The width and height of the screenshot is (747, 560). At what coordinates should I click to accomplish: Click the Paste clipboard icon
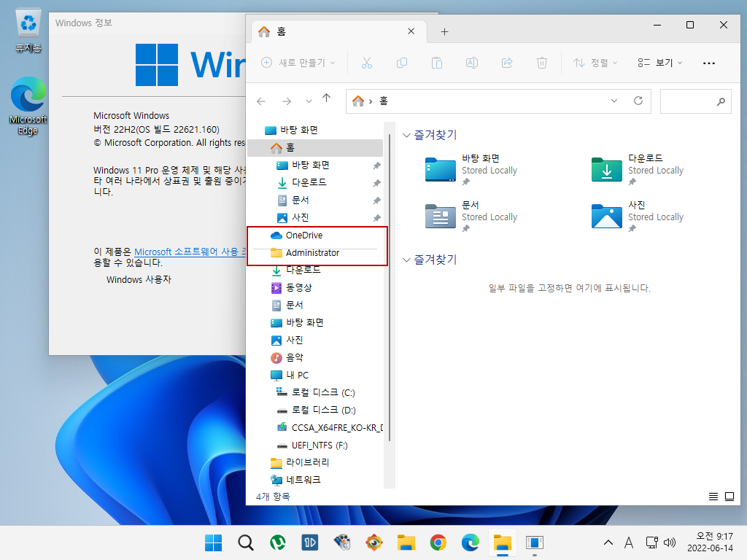click(437, 63)
